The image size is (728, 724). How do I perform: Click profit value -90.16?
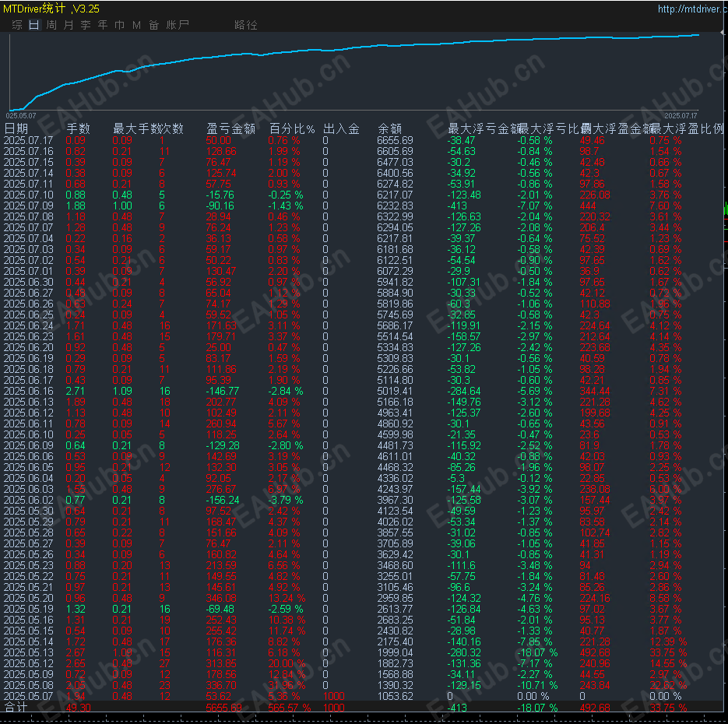coord(220,206)
